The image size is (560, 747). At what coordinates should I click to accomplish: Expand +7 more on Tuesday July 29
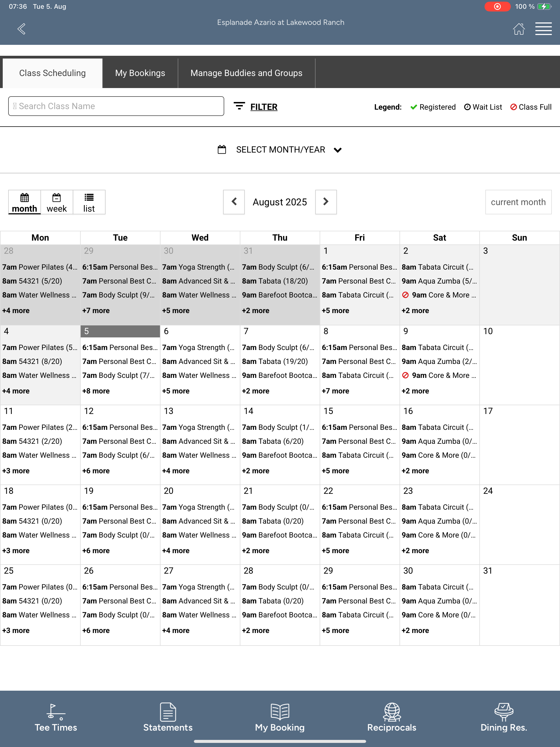coord(96,310)
